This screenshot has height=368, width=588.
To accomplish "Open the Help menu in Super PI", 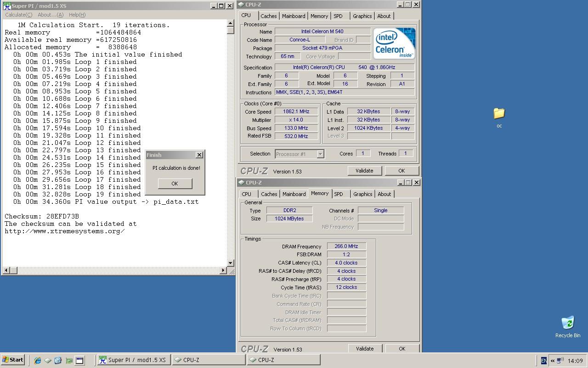I will (77, 15).
